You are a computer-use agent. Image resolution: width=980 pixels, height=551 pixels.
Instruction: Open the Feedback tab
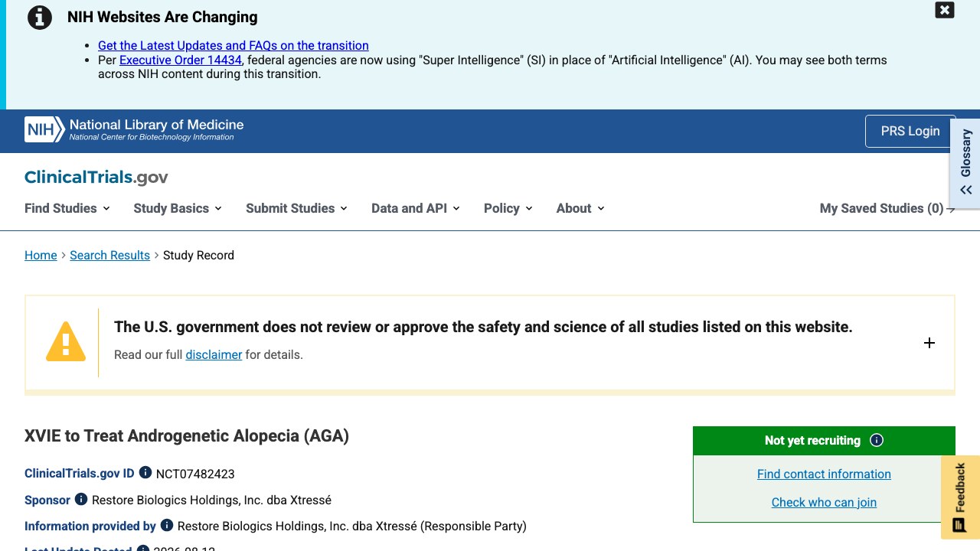[x=960, y=497]
